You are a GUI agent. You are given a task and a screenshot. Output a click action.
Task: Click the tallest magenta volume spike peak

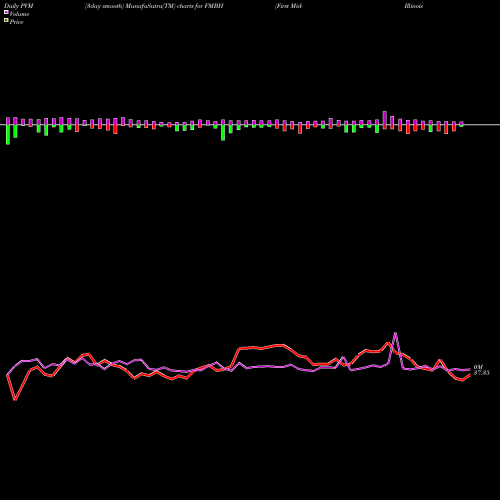coord(395,333)
